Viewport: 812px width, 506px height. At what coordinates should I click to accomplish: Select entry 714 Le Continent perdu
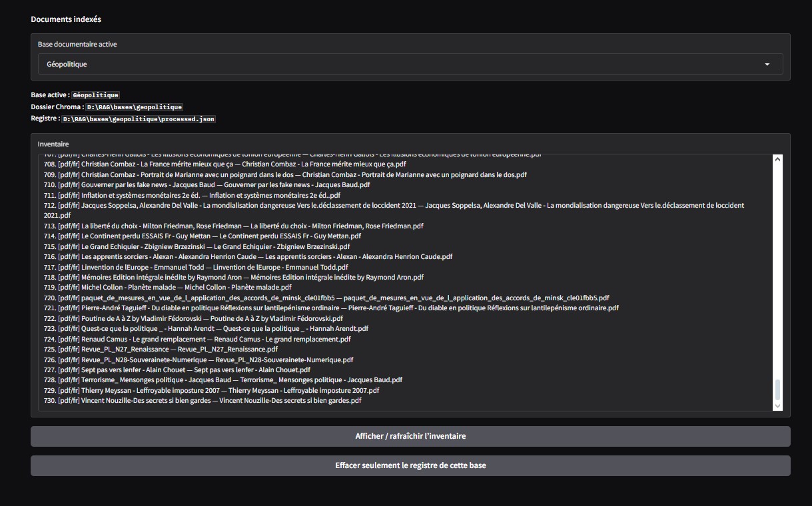point(203,236)
